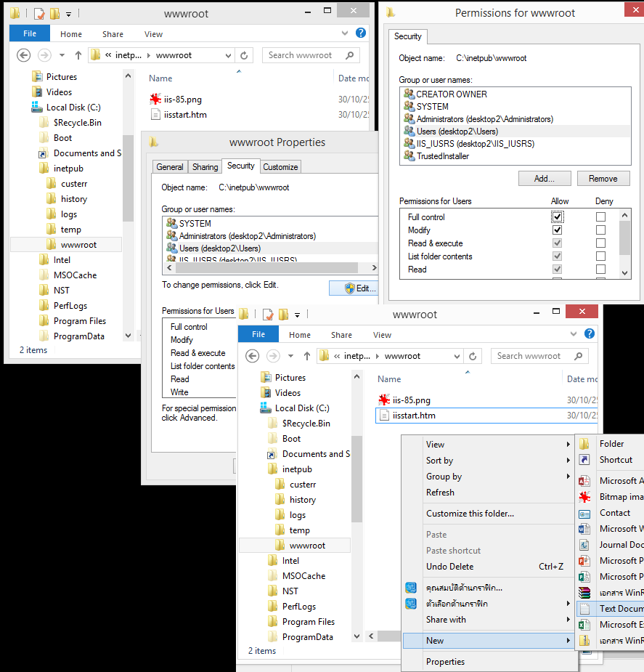Viewport: 644px width, 672px height.
Task: Choose the Text Document icon in the New submenu
Action: [x=584, y=608]
